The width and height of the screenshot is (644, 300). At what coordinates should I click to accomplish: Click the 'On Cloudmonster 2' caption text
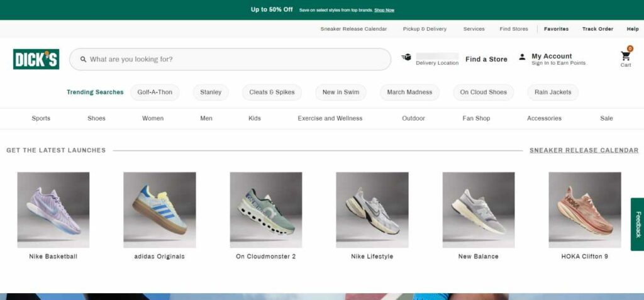point(266,257)
